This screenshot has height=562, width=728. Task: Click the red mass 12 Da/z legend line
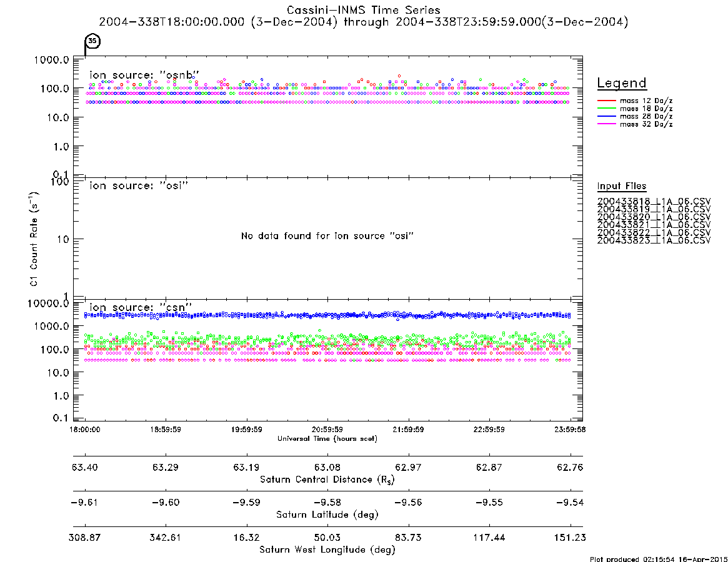606,101
